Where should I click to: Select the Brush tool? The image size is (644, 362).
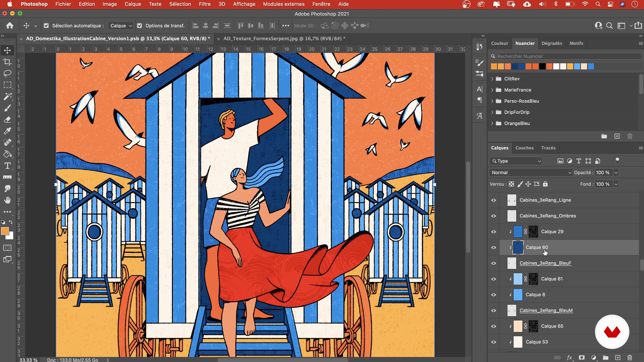coord(7,108)
